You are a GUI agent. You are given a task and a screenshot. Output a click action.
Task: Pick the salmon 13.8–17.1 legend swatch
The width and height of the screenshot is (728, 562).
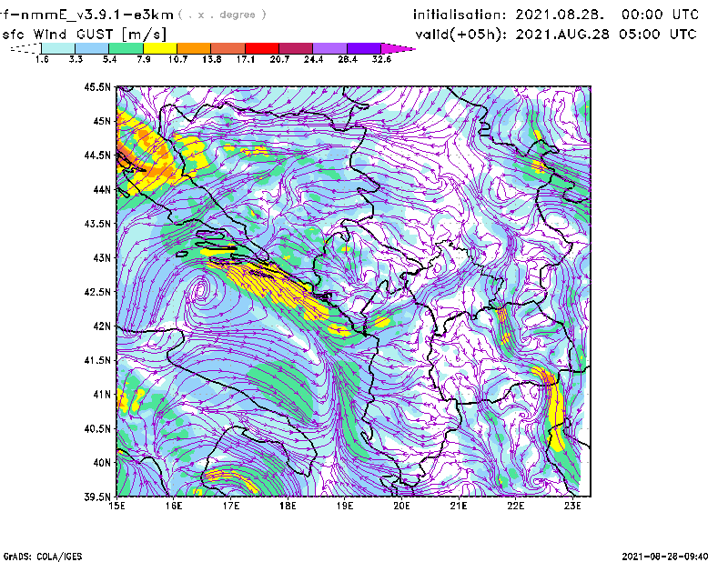pos(228,48)
